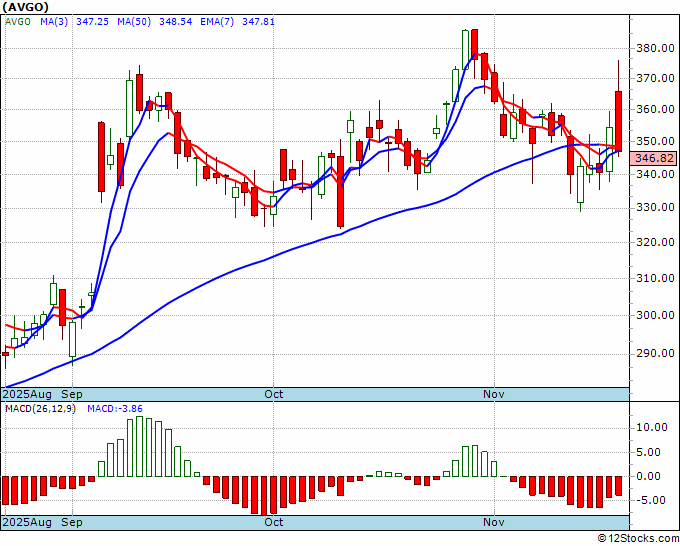This screenshot has height=546, width=680.
Task: Click the MACD(26,12,9) indicator label
Action: [x=40, y=409]
